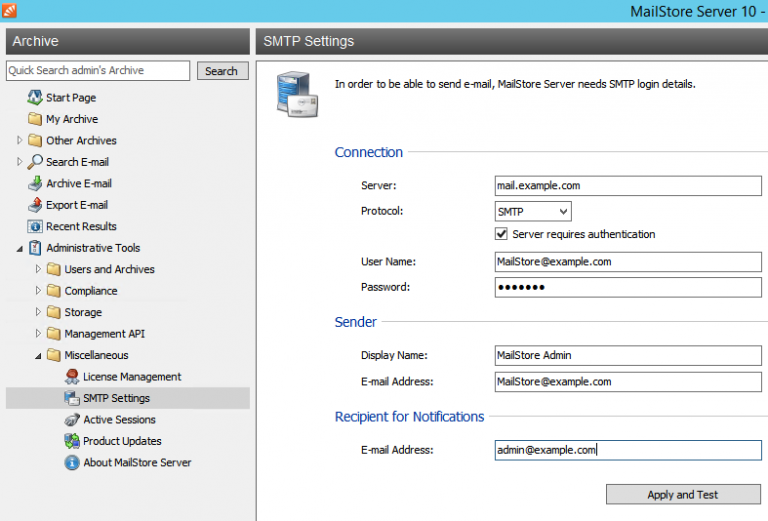The height and width of the screenshot is (521, 768).
Task: Collapse the Miscellaneous node
Action: 38,356
